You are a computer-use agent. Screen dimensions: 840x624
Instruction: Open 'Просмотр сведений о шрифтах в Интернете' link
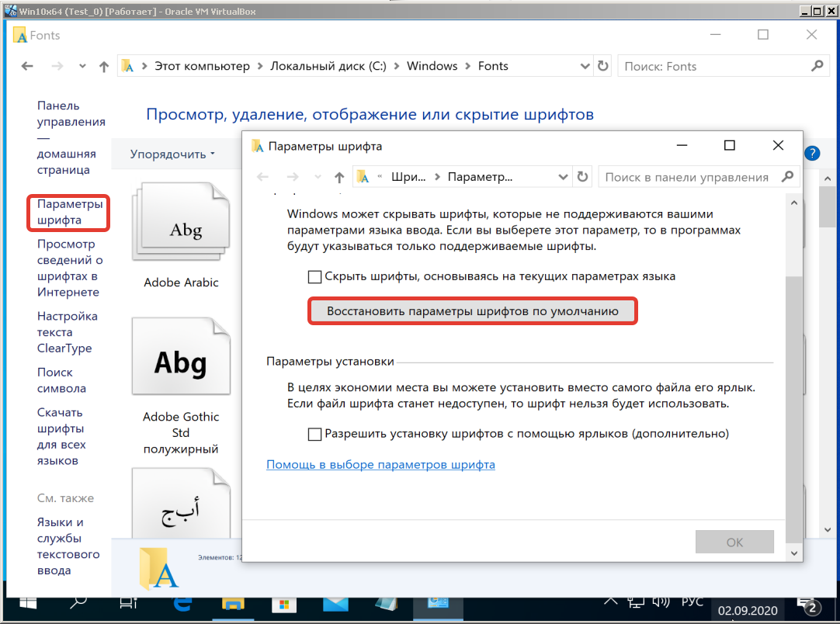coord(70,268)
